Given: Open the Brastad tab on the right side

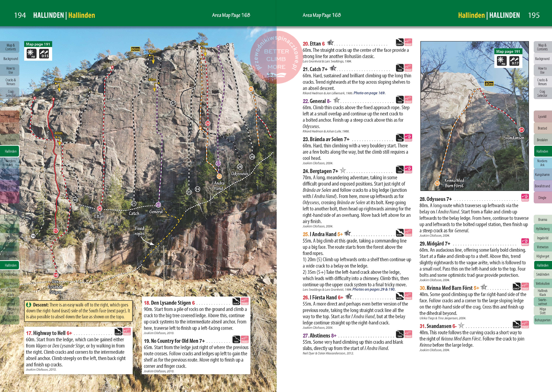Looking at the screenshot, I should tap(542, 128).
